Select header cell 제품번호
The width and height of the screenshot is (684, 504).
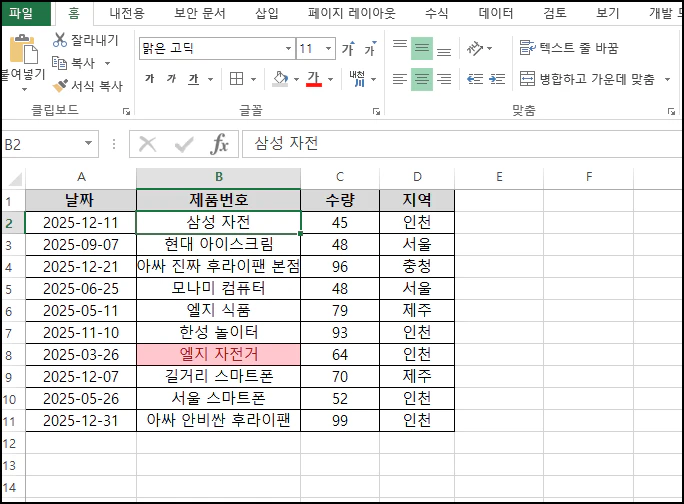(x=219, y=200)
